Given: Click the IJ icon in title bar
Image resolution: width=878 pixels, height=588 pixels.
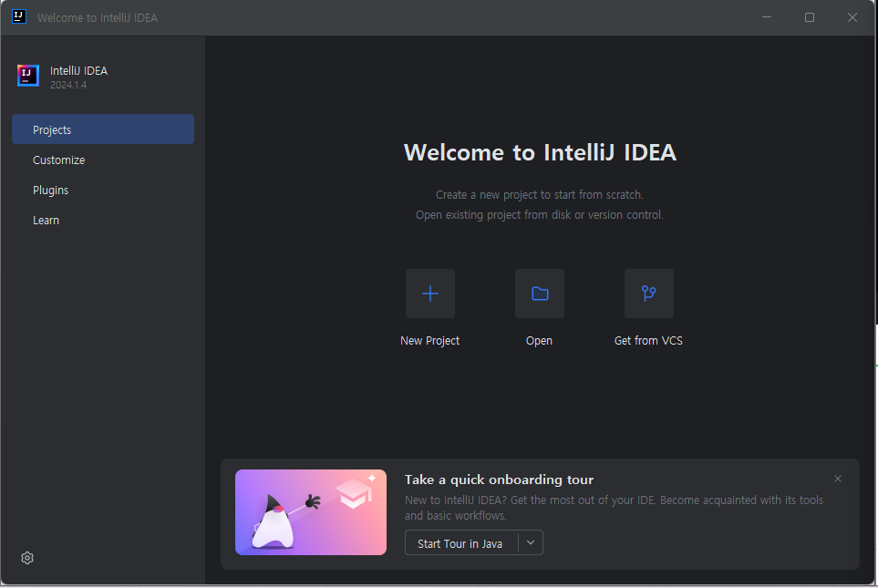Looking at the screenshot, I should coord(19,16).
